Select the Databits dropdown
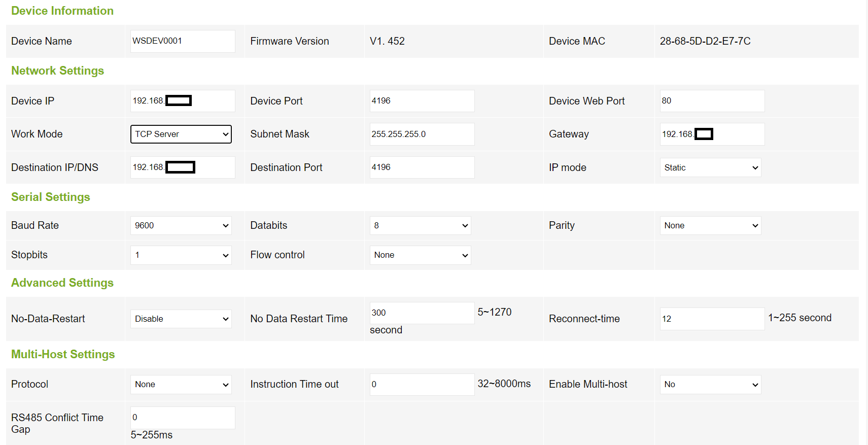Screen dimensions: 868x445 tap(420, 225)
